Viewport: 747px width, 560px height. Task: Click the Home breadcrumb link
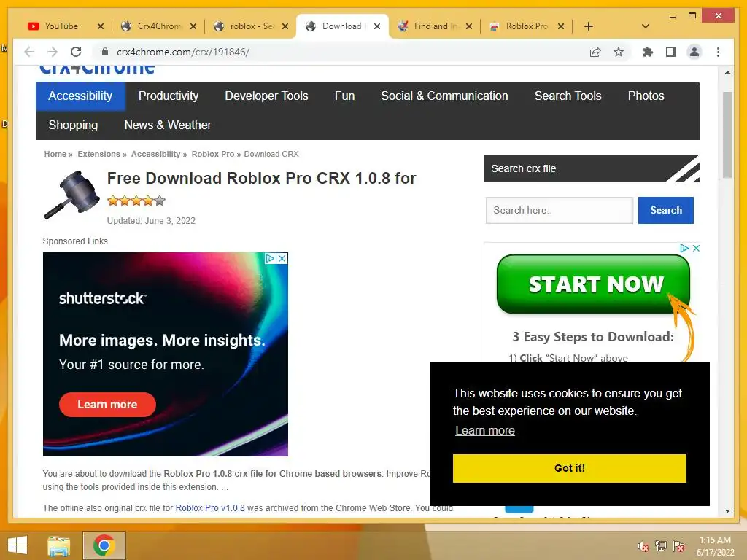point(55,154)
